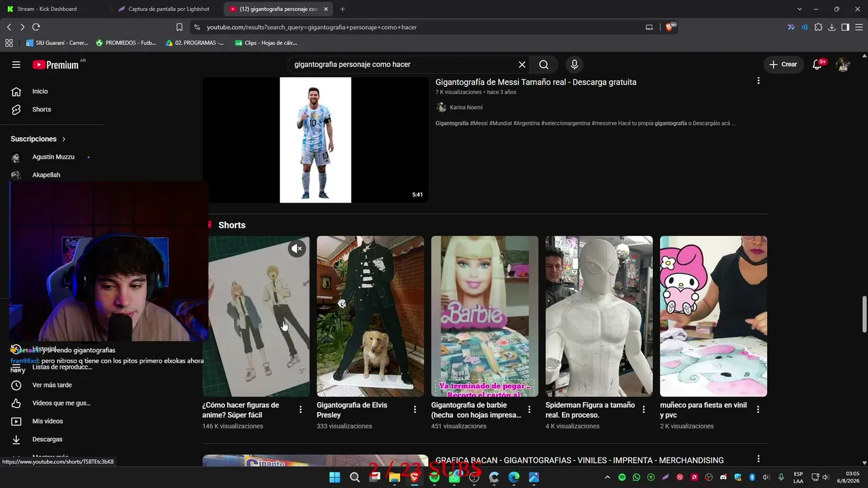This screenshot has height=488, width=868.
Task: Open the Gigantografia de Elvis Presley Short
Action: pyautogui.click(x=370, y=316)
